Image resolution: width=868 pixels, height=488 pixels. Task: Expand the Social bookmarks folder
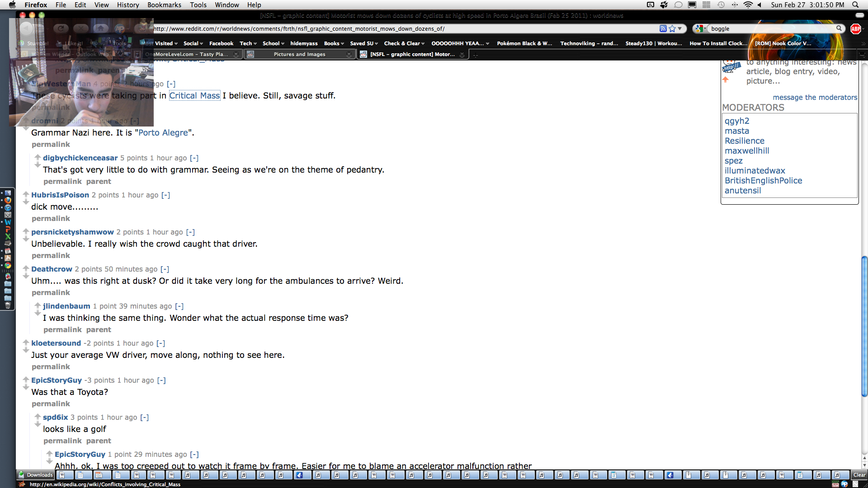click(193, 43)
